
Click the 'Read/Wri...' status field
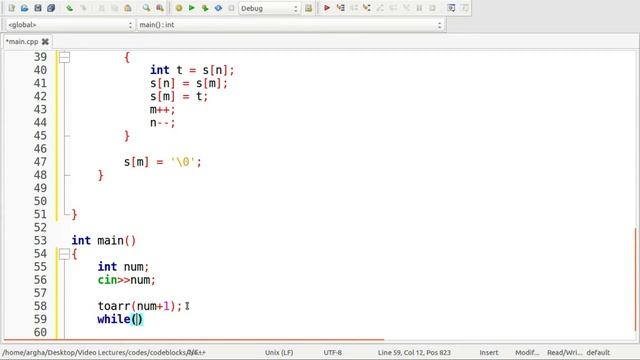[564, 352]
